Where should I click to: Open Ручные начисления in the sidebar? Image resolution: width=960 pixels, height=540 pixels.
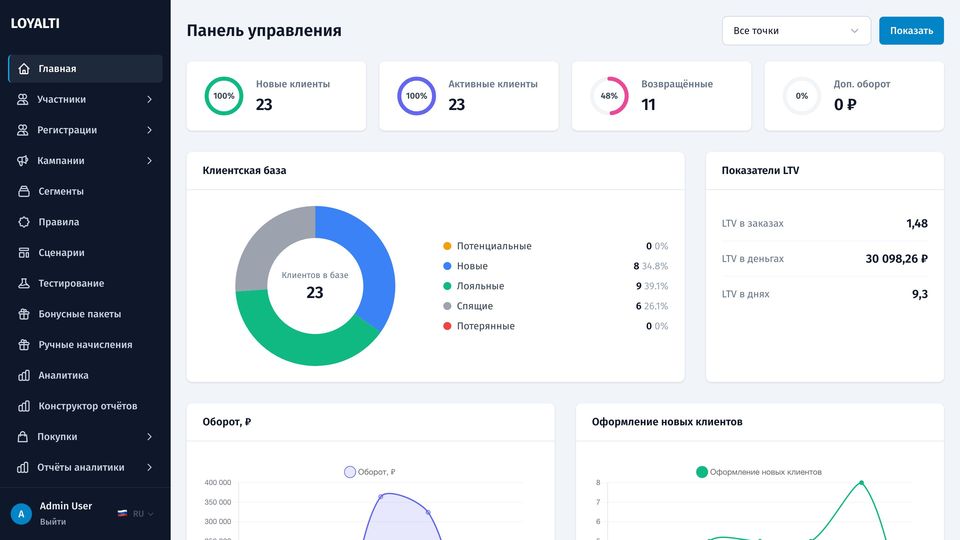(x=85, y=344)
